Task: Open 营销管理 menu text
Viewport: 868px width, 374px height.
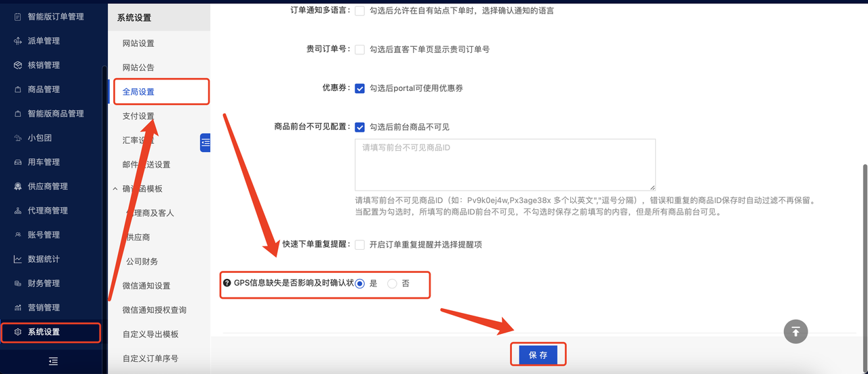Action: tap(44, 307)
